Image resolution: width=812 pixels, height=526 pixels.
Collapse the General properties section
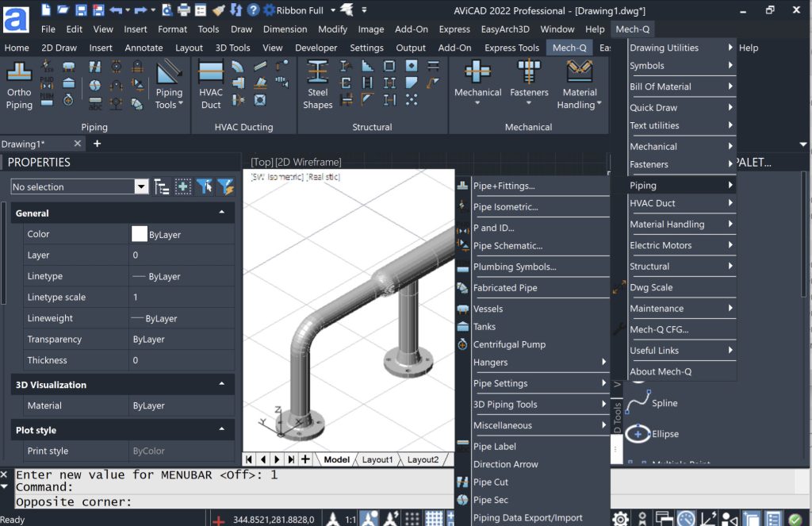click(220, 213)
